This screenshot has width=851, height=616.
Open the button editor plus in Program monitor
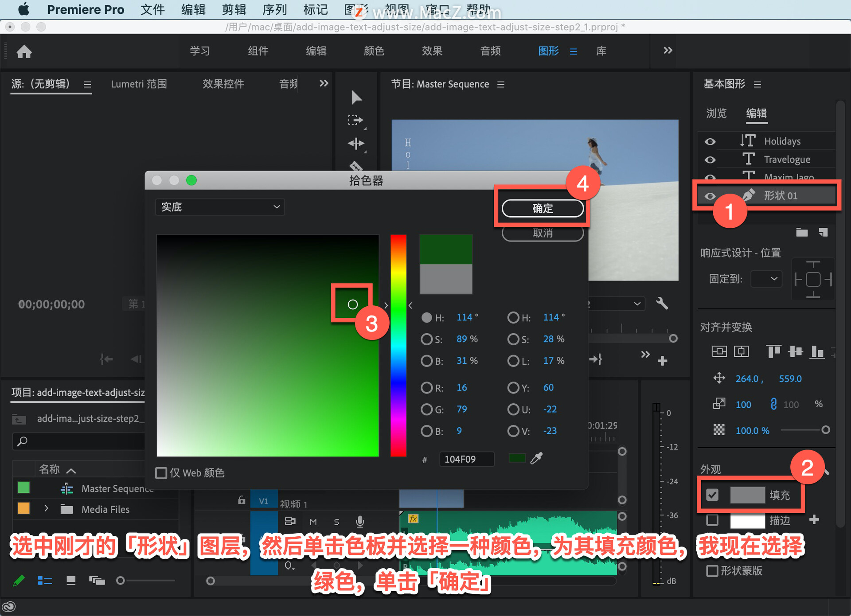[663, 361]
